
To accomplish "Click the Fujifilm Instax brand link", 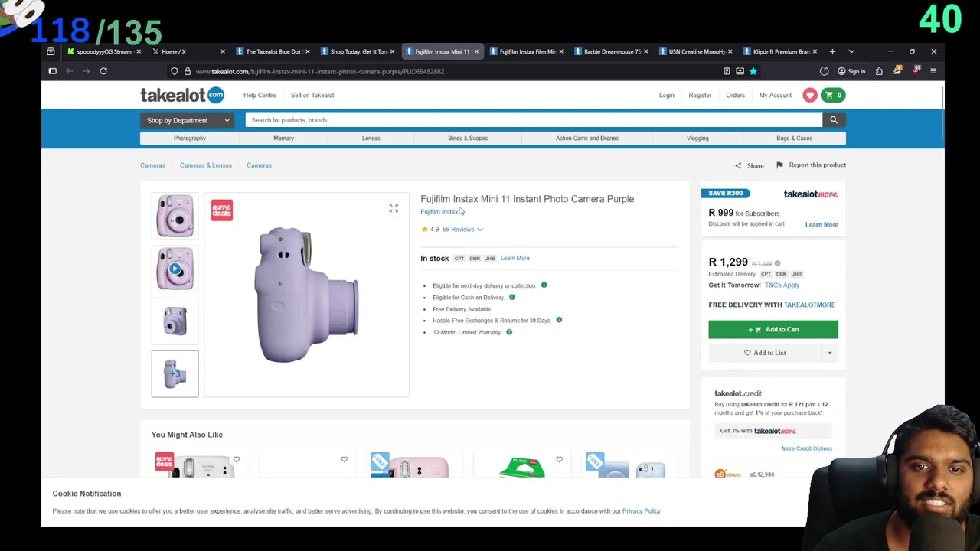I will coord(439,212).
